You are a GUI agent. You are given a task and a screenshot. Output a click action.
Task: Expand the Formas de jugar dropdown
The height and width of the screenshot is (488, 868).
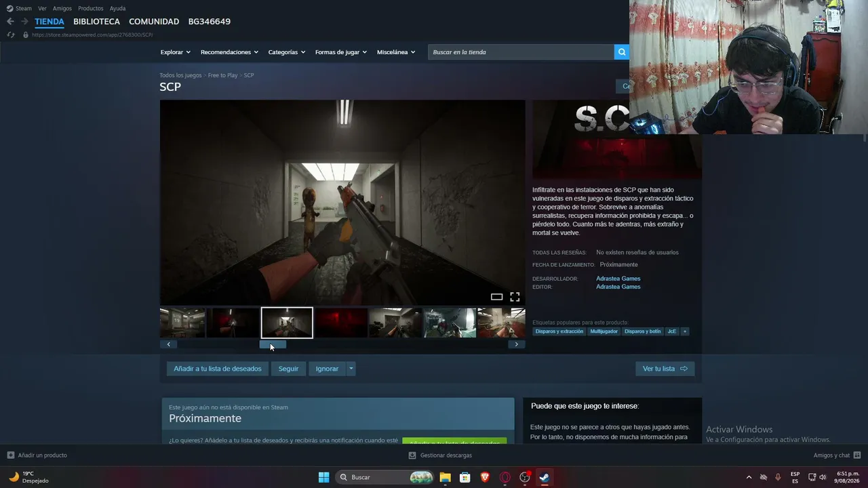(x=340, y=52)
